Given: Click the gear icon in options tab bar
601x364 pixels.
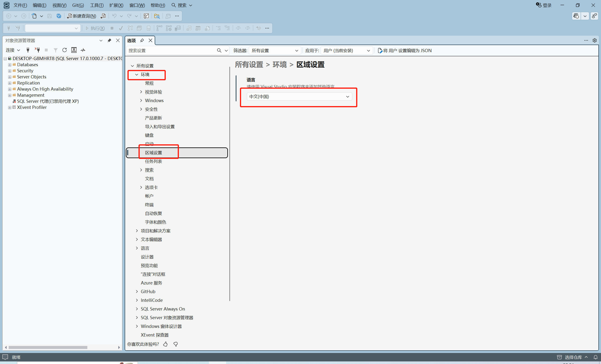Looking at the screenshot, I should [595, 40].
